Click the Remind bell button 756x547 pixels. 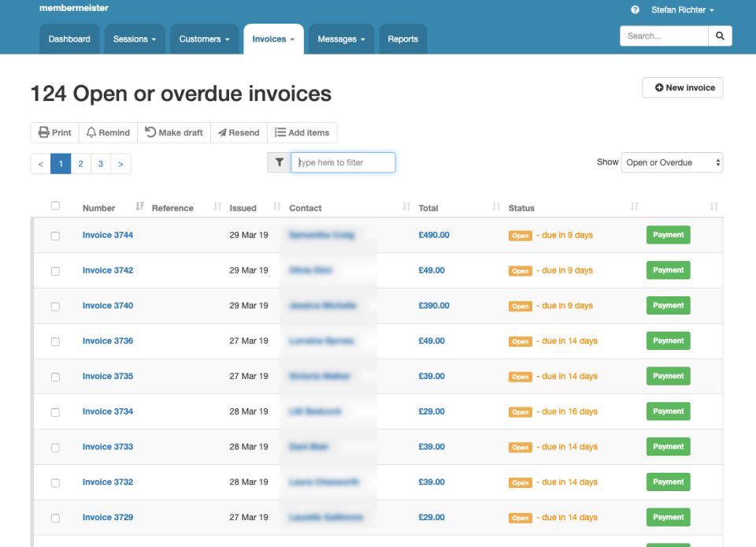tap(108, 132)
